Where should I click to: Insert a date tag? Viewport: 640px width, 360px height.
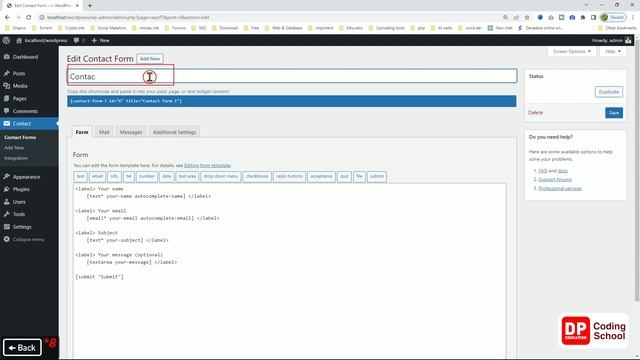167,176
